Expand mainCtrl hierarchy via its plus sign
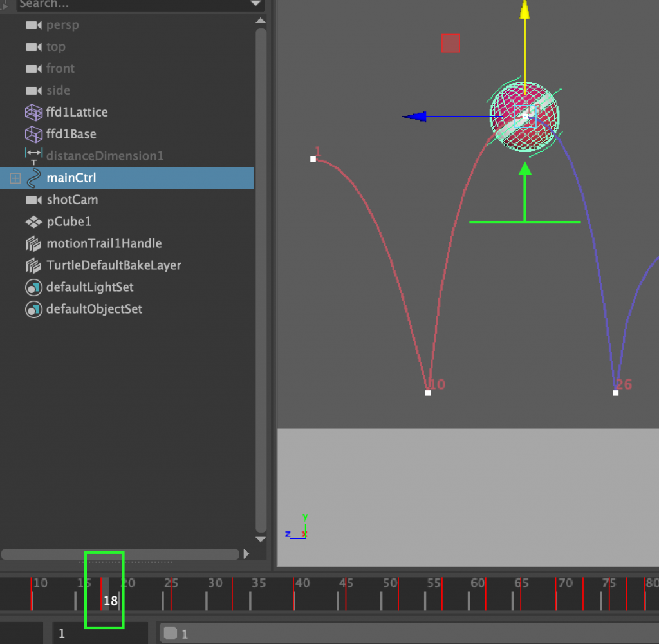This screenshot has height=644, width=659. click(x=14, y=178)
